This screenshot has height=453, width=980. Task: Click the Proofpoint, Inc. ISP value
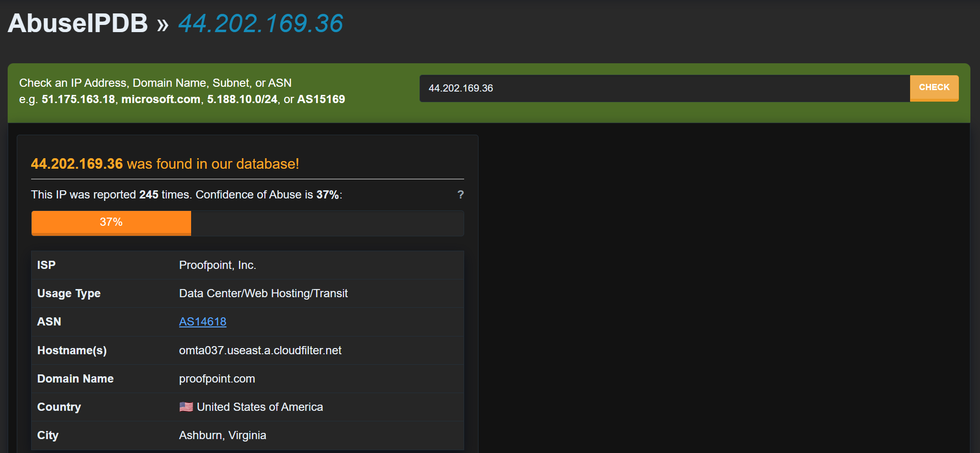[x=217, y=265]
